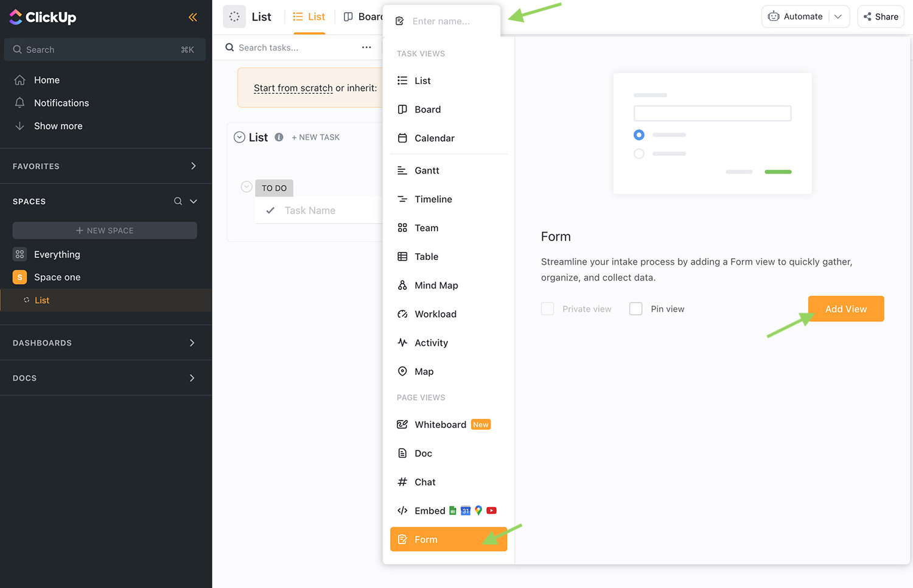The height and width of the screenshot is (588, 913).
Task: Click + NEW TASK link
Action: pyautogui.click(x=315, y=138)
